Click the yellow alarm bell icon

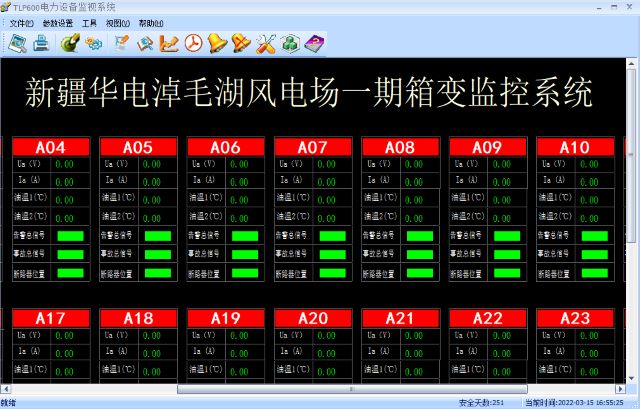click(x=217, y=43)
